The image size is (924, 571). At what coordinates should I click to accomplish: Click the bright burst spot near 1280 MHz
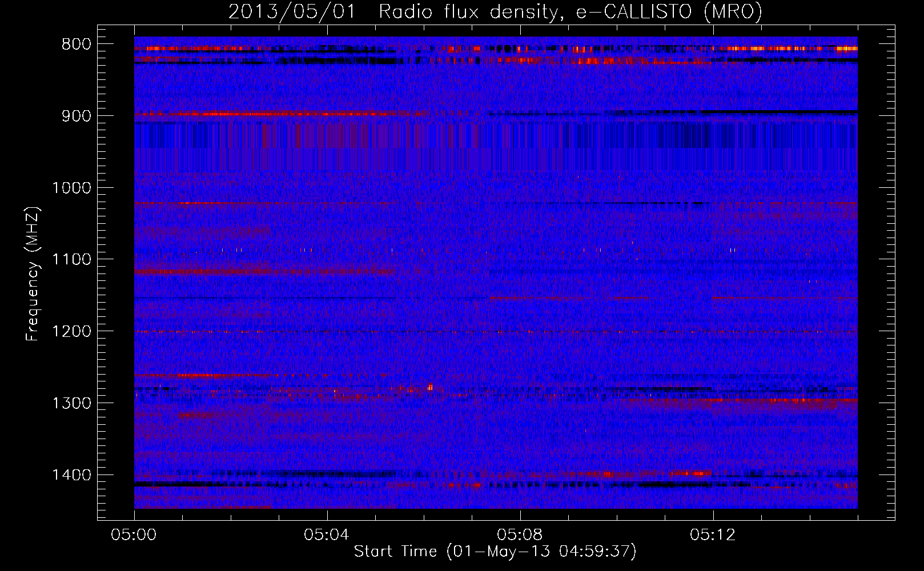point(430,387)
